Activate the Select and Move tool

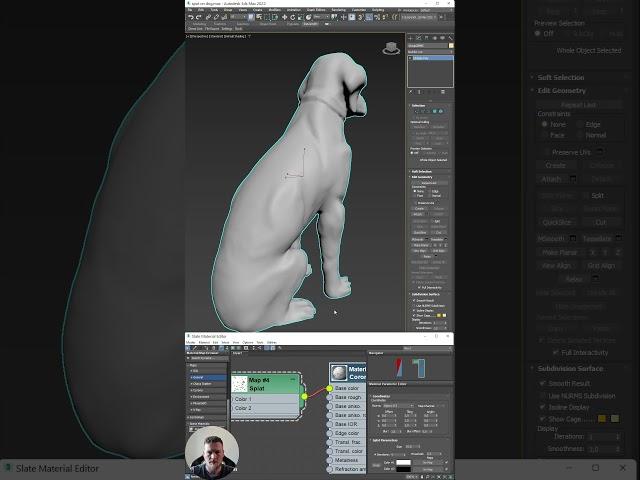pyautogui.click(x=284, y=17)
